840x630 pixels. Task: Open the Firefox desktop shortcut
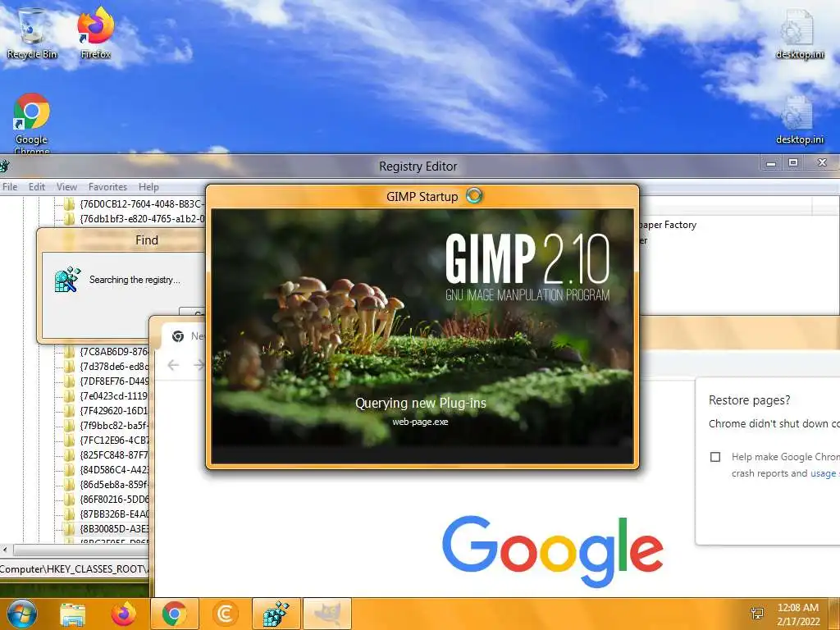(x=95, y=33)
